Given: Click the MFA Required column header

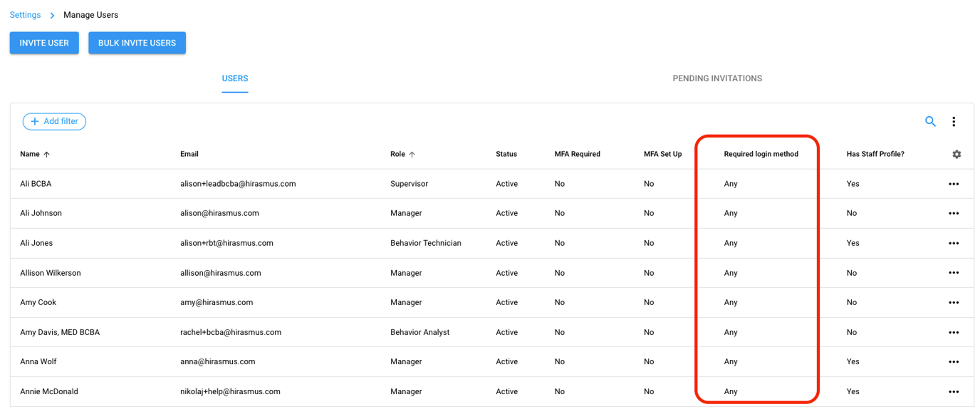Looking at the screenshot, I should [577, 154].
